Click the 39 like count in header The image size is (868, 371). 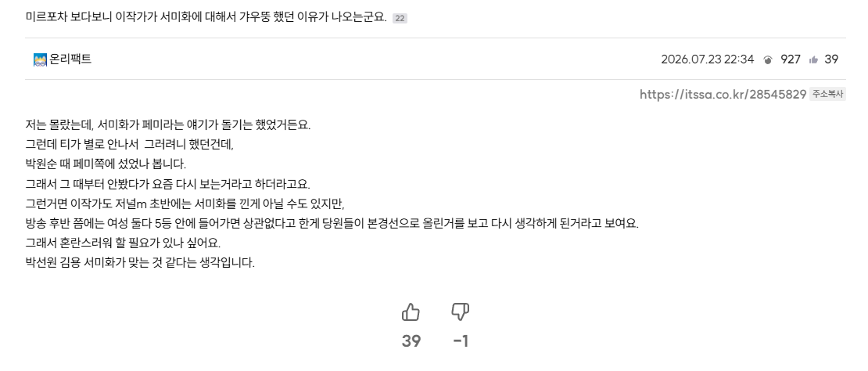[831, 59]
